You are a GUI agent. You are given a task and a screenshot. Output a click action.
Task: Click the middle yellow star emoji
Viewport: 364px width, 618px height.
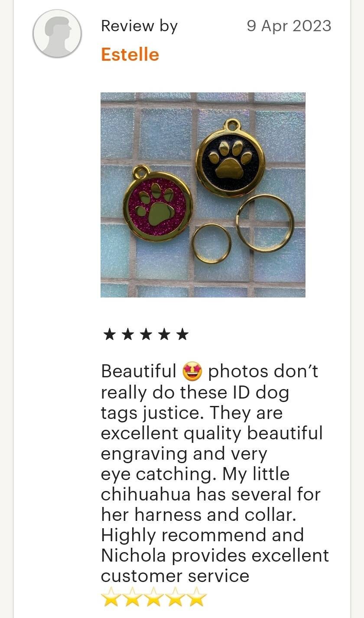click(x=154, y=597)
